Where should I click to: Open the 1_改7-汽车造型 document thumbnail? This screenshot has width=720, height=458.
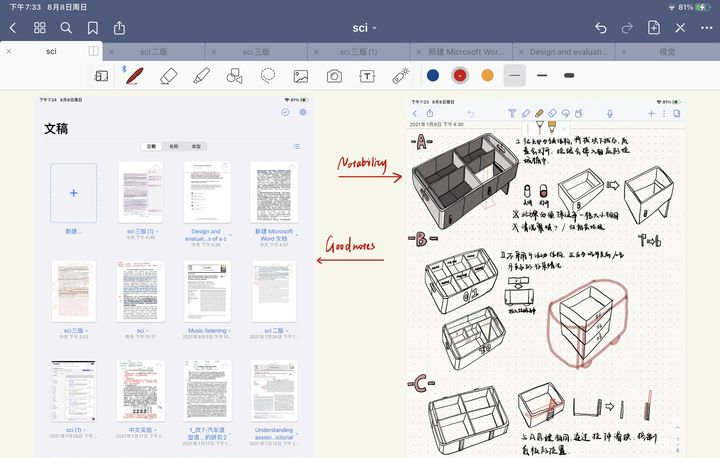208,391
